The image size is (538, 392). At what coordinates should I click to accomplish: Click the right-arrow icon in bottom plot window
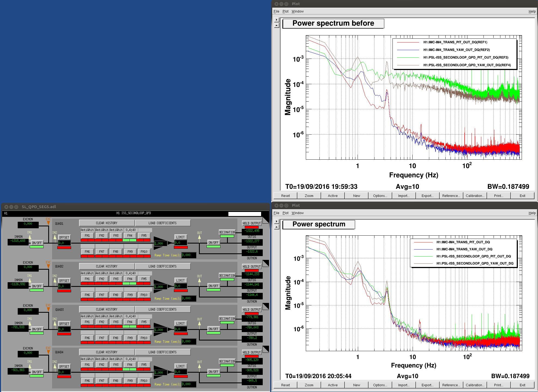277,221
